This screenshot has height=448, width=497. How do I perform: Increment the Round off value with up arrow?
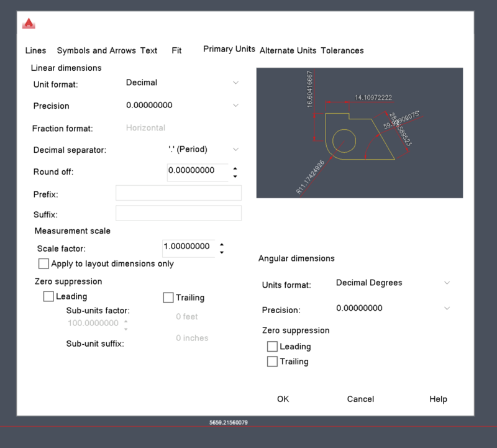pyautogui.click(x=235, y=167)
